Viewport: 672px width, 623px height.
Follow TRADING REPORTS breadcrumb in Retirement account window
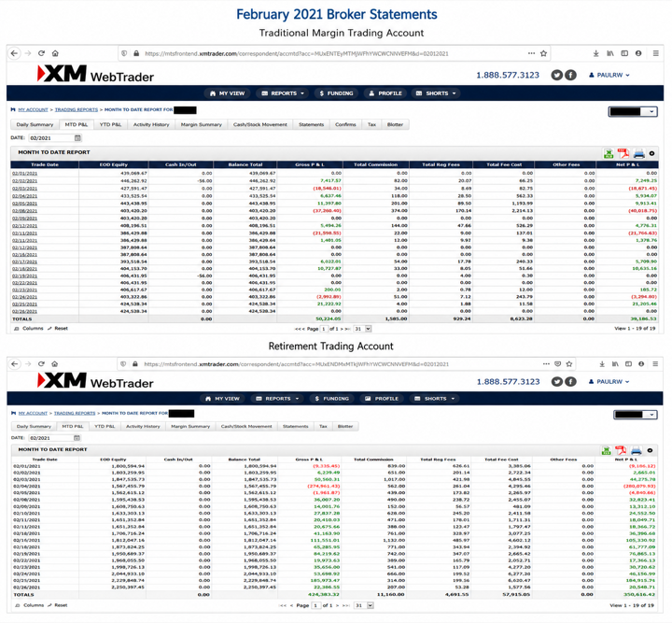[x=75, y=414]
